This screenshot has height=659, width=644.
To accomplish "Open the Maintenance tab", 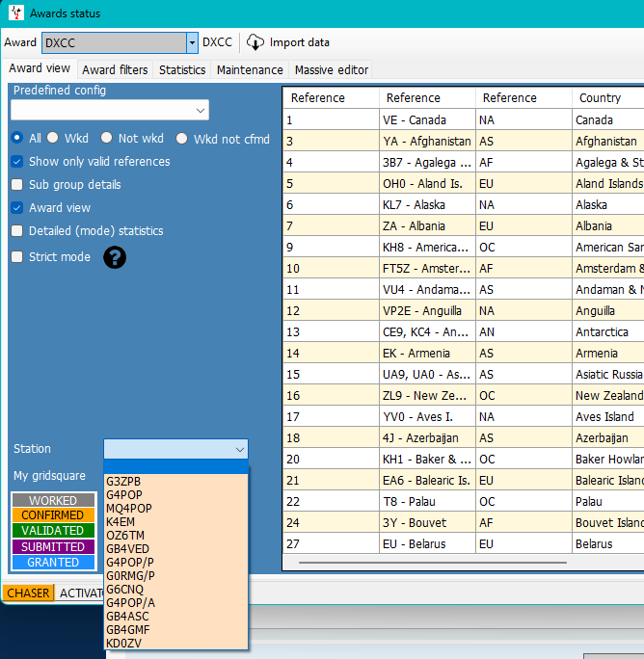I will click(x=250, y=69).
